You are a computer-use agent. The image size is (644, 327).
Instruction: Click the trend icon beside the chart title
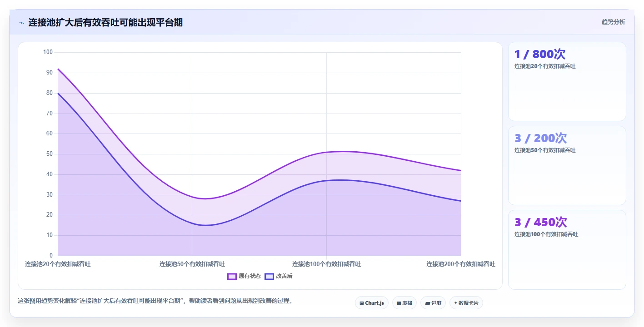point(21,23)
